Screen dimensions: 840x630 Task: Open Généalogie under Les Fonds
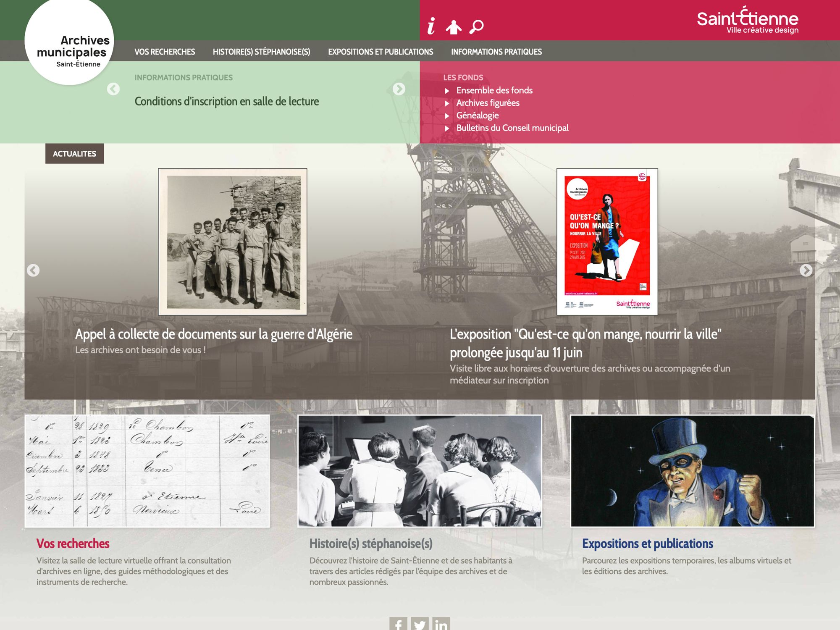tap(478, 115)
